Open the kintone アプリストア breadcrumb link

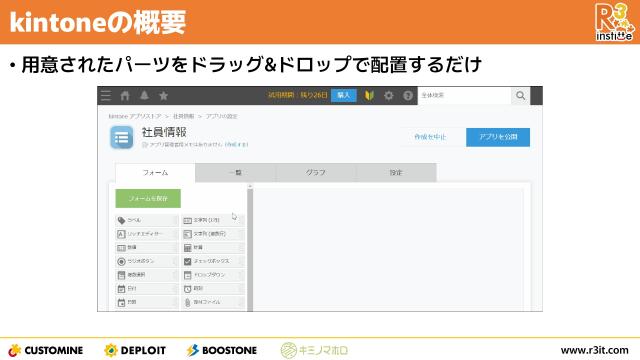click(x=135, y=116)
